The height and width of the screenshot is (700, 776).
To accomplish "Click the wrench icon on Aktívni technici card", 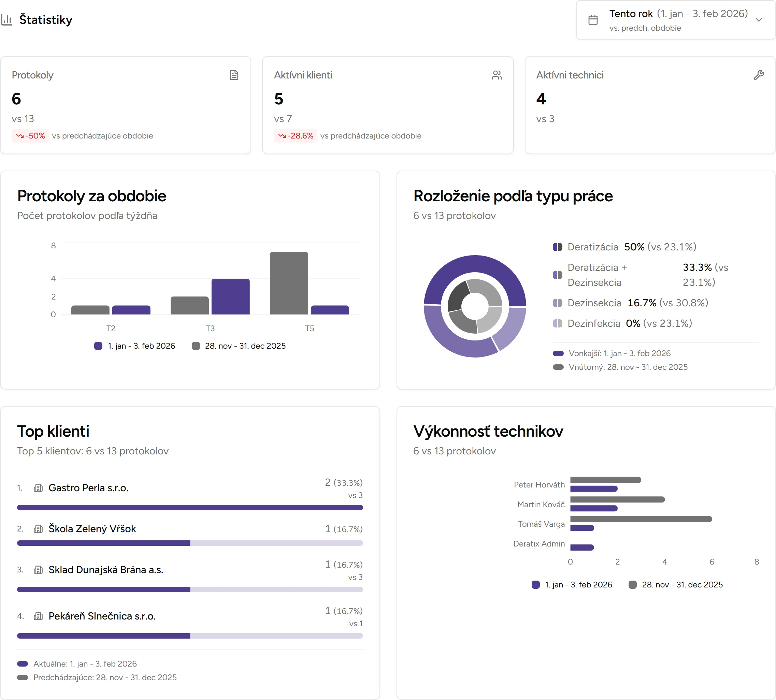I will (759, 75).
